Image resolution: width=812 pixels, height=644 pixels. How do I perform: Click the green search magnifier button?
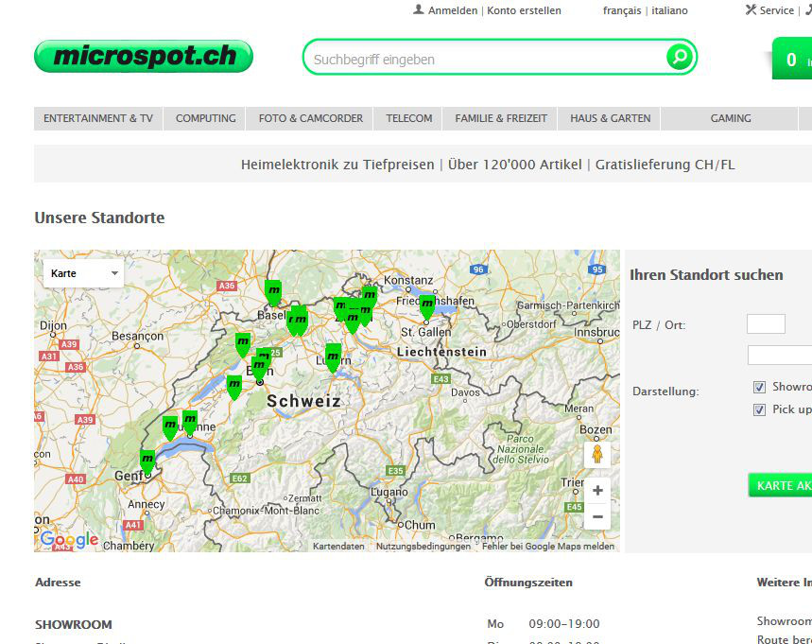[x=679, y=58]
